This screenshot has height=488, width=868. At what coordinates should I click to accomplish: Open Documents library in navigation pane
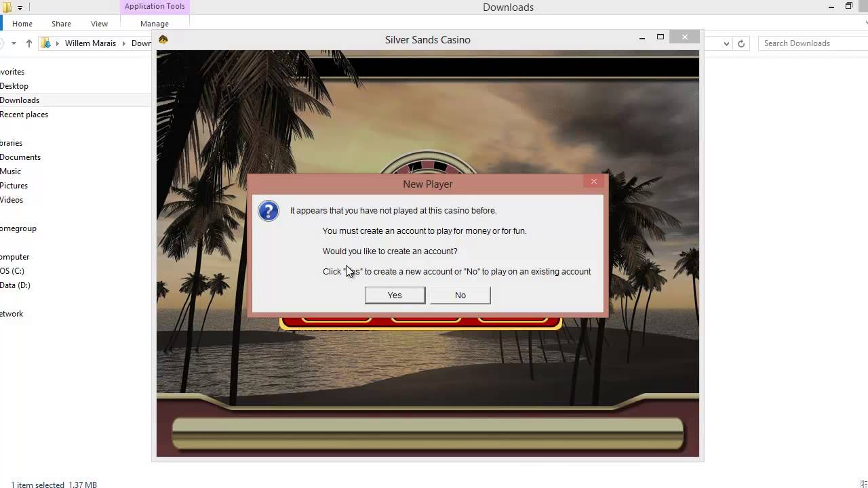pos(20,157)
